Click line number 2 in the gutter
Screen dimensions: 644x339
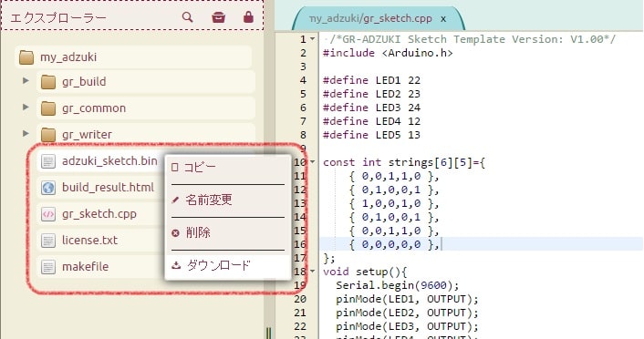coord(303,53)
